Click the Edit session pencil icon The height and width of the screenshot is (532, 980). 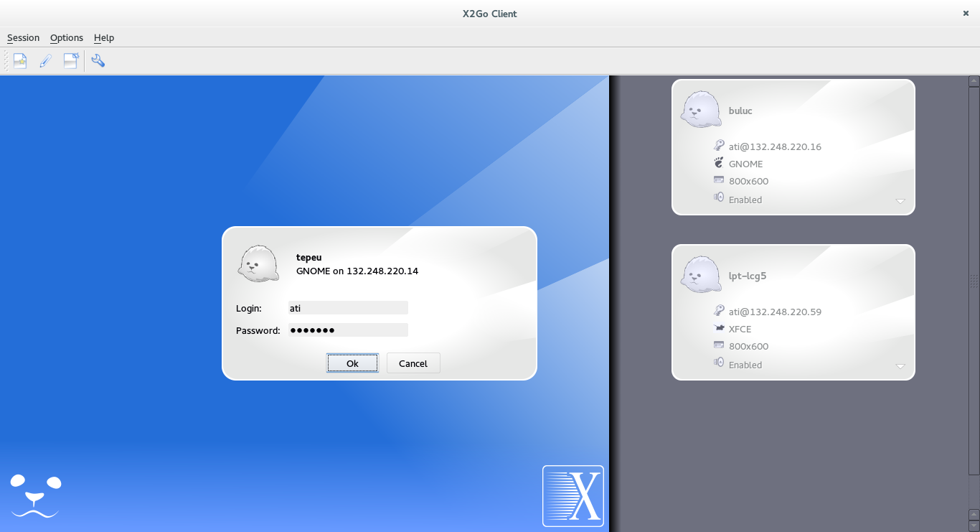point(45,61)
